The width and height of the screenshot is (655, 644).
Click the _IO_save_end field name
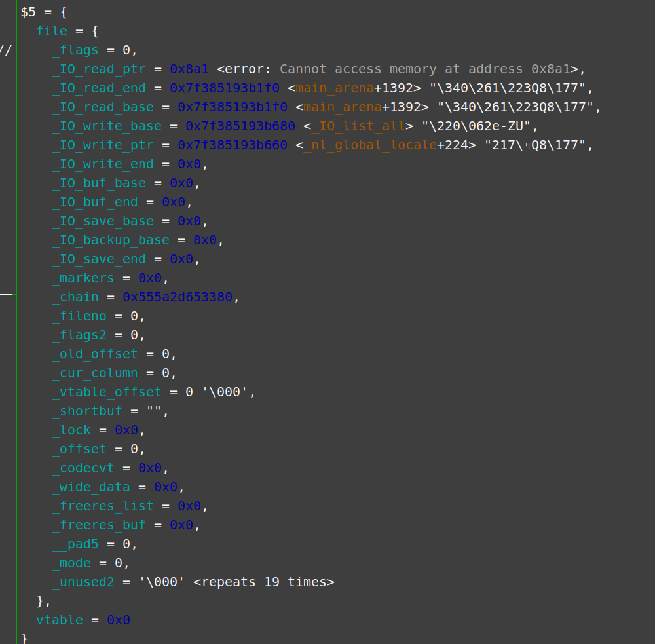tap(99, 259)
